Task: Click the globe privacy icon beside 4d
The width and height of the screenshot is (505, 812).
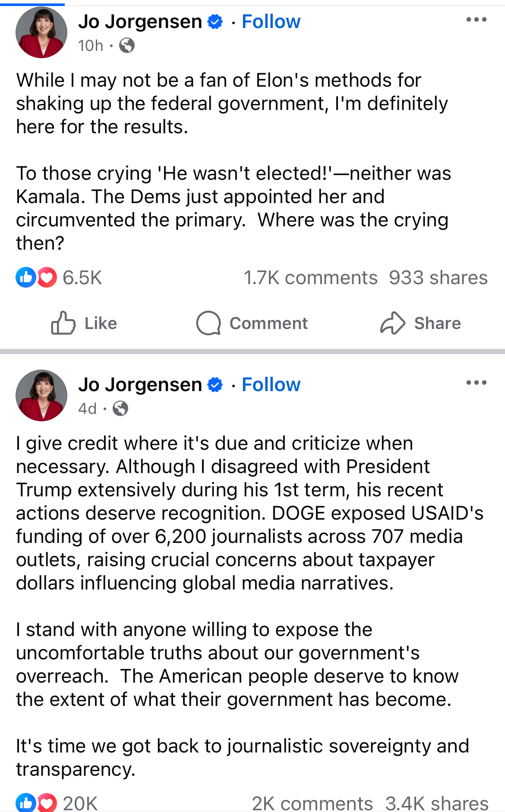Action: [120, 408]
